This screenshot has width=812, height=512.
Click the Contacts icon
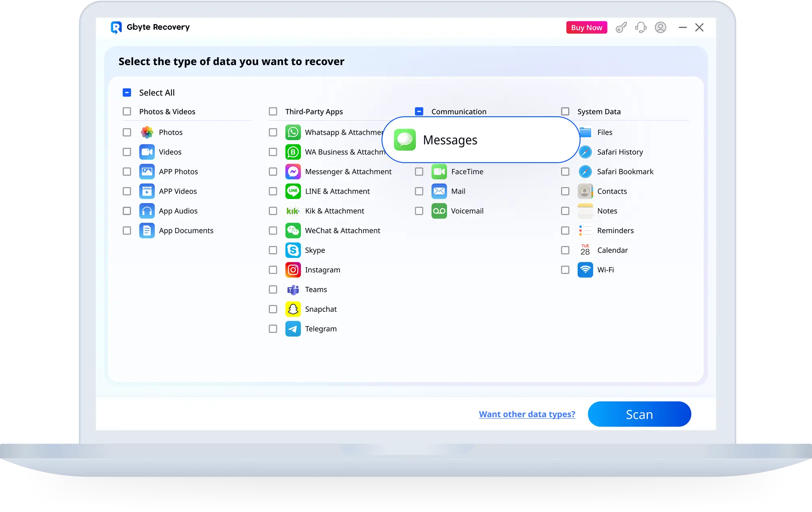click(585, 191)
